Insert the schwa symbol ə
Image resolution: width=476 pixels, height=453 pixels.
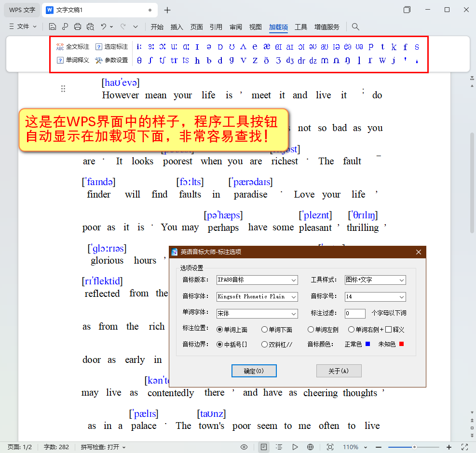coord(209,47)
